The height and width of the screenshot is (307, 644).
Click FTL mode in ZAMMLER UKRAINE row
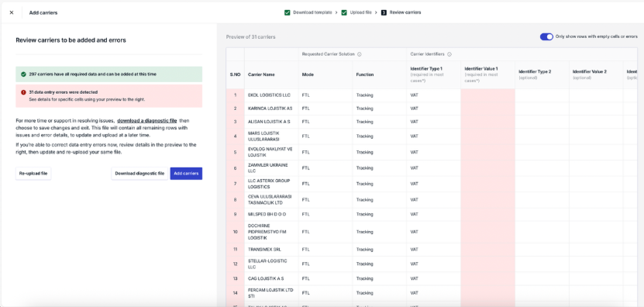(305, 168)
